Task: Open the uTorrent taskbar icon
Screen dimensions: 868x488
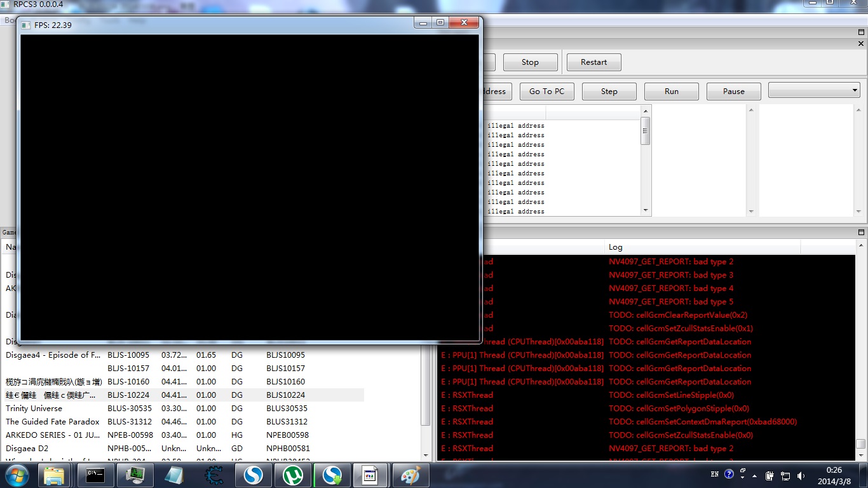Action: pos(292,475)
